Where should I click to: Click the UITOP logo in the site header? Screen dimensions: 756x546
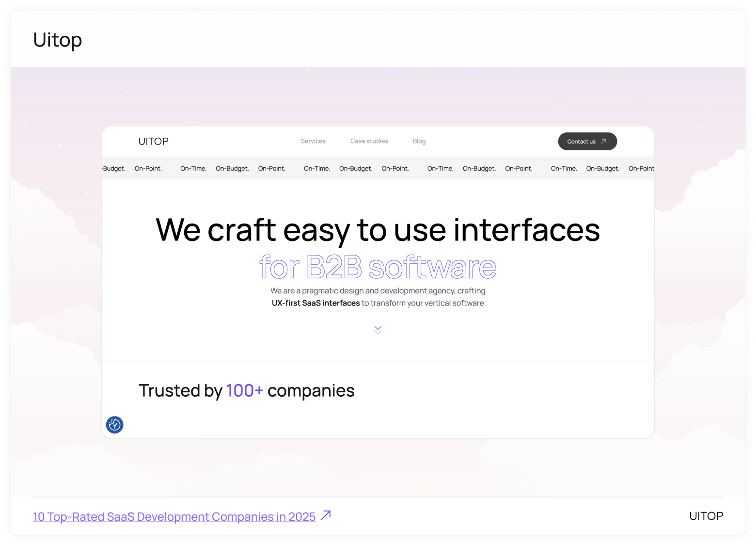154,141
